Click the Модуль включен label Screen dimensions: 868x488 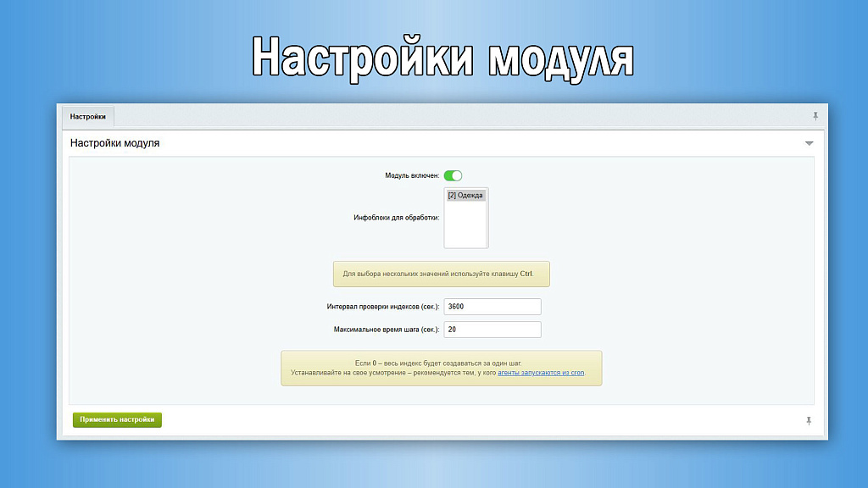coord(412,175)
